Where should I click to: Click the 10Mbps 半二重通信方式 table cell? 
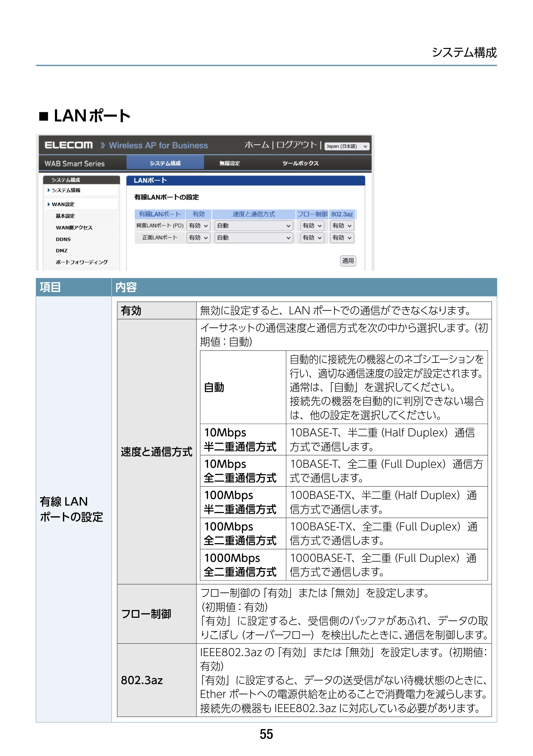tap(243, 440)
